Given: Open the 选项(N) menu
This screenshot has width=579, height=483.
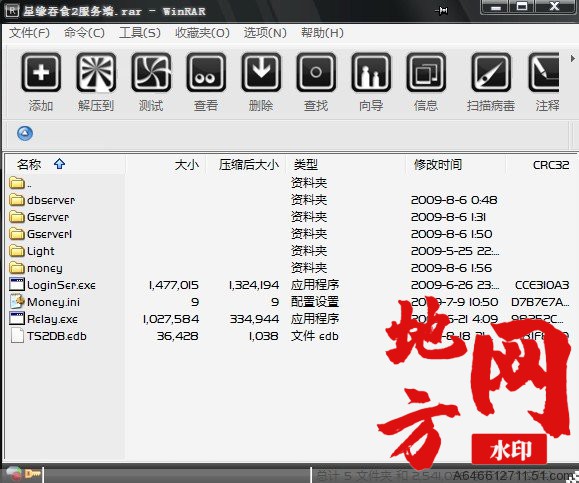Looking at the screenshot, I should tap(265, 33).
